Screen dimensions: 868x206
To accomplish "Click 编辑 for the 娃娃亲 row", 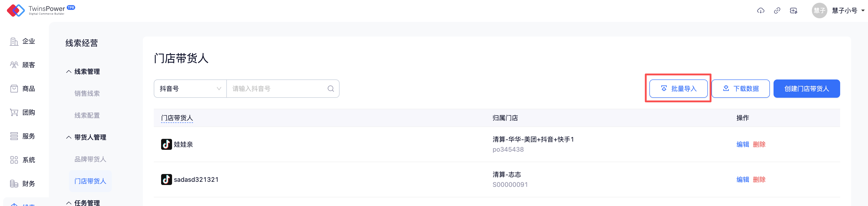I will (742, 144).
